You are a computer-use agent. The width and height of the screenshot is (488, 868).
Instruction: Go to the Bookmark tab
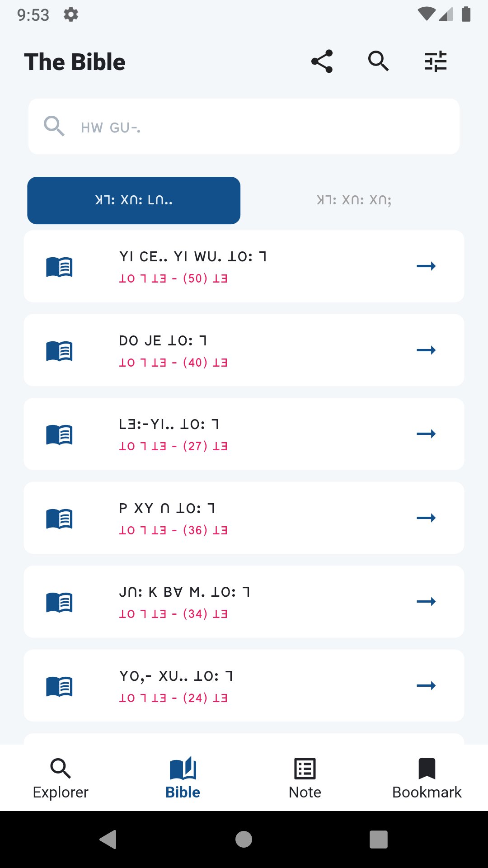[x=427, y=778]
